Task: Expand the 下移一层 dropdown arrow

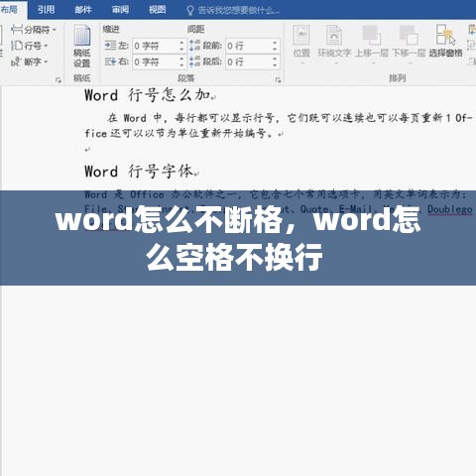Action: click(411, 63)
